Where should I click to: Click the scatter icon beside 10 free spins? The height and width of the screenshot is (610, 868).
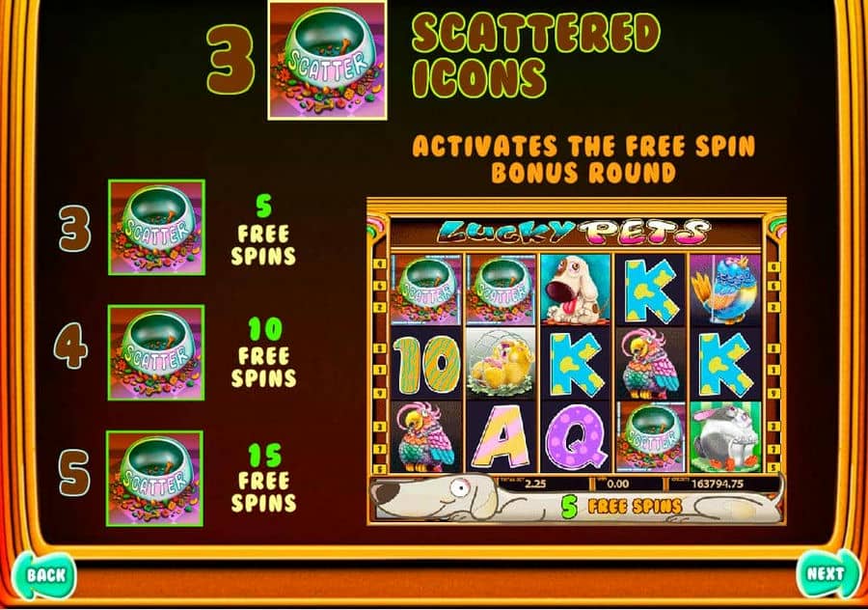point(156,352)
